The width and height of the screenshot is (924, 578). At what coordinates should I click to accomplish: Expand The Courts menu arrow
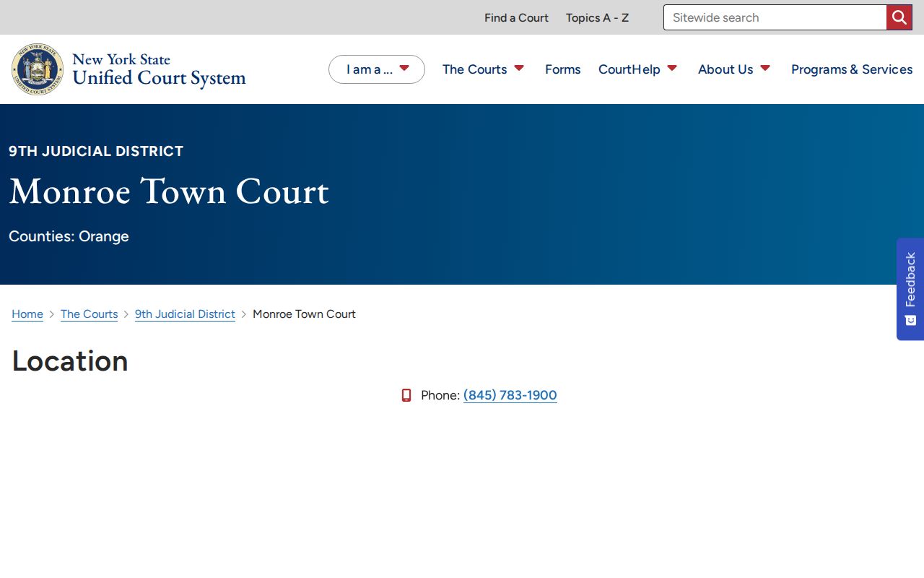pyautogui.click(x=519, y=69)
